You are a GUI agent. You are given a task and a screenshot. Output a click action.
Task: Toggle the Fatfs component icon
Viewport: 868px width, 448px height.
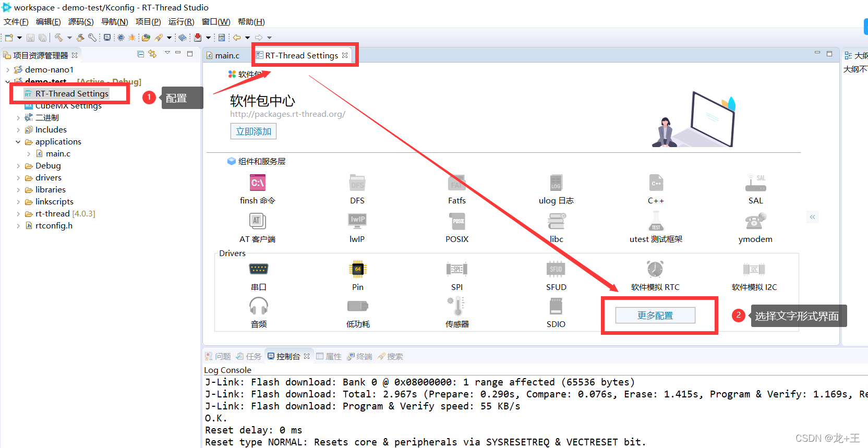pos(457,183)
